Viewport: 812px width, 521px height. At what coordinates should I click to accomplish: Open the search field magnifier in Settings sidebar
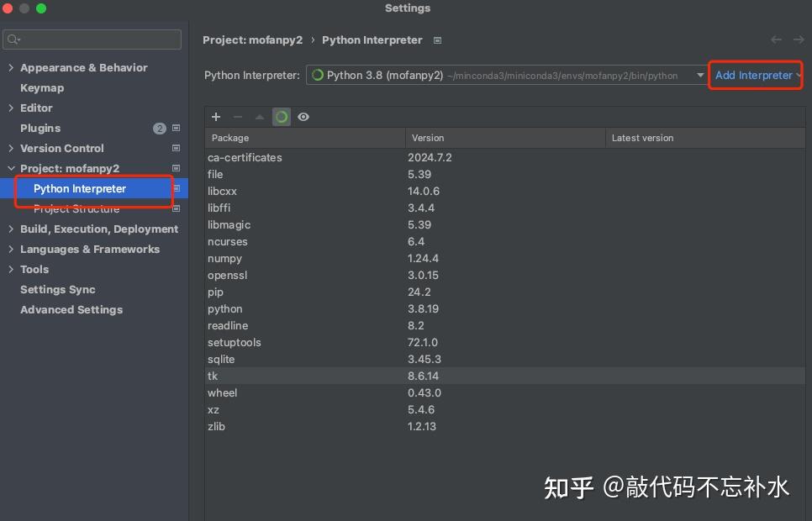(x=12, y=39)
